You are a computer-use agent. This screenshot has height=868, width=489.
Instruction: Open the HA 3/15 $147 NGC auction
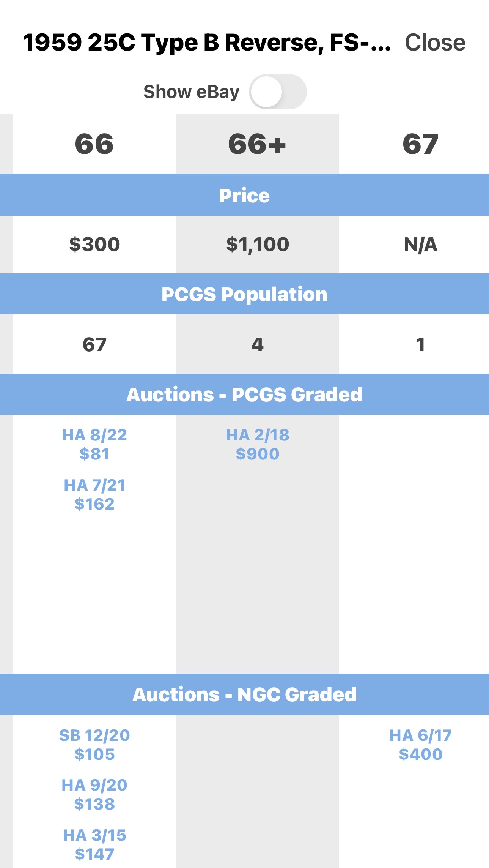pyautogui.click(x=94, y=844)
